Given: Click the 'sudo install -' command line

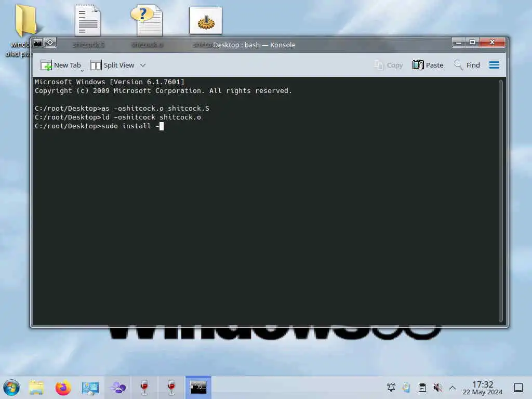Looking at the screenshot, I should 99,126.
